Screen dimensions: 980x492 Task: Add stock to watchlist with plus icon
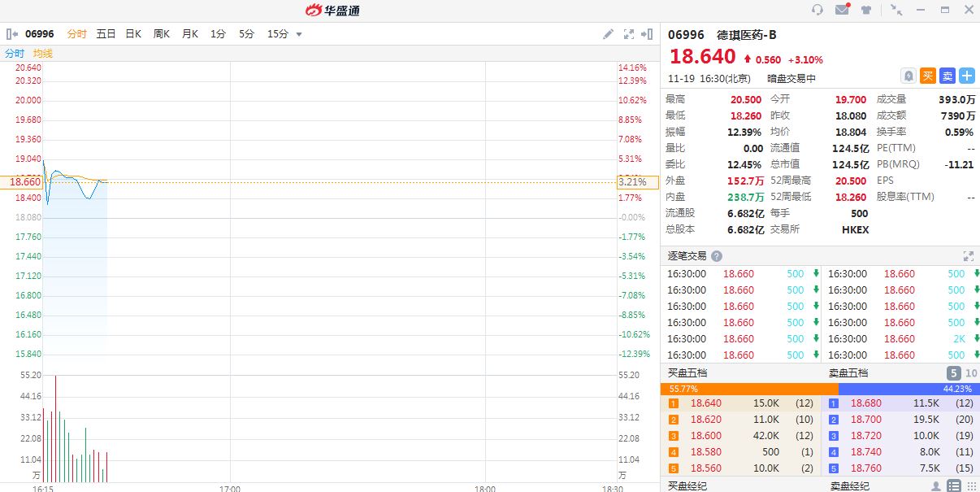[x=967, y=76]
